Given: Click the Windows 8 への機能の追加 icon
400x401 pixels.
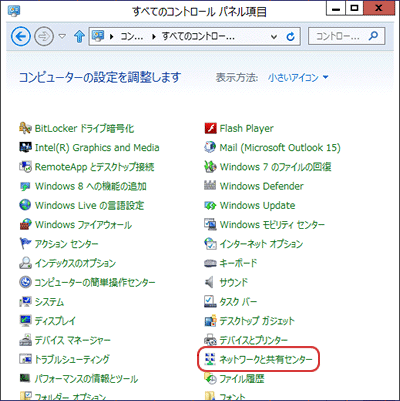Looking at the screenshot, I should [25, 186].
